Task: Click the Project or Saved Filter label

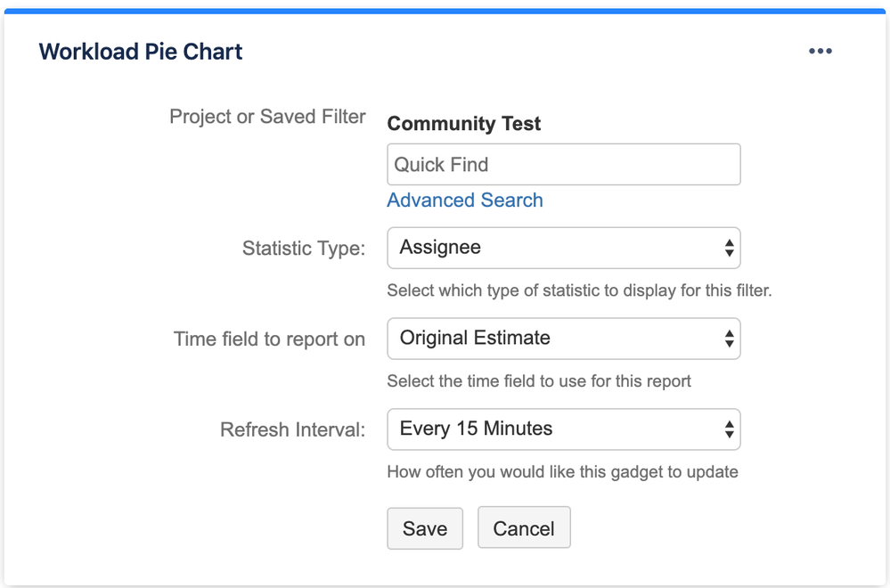Action: click(x=267, y=118)
